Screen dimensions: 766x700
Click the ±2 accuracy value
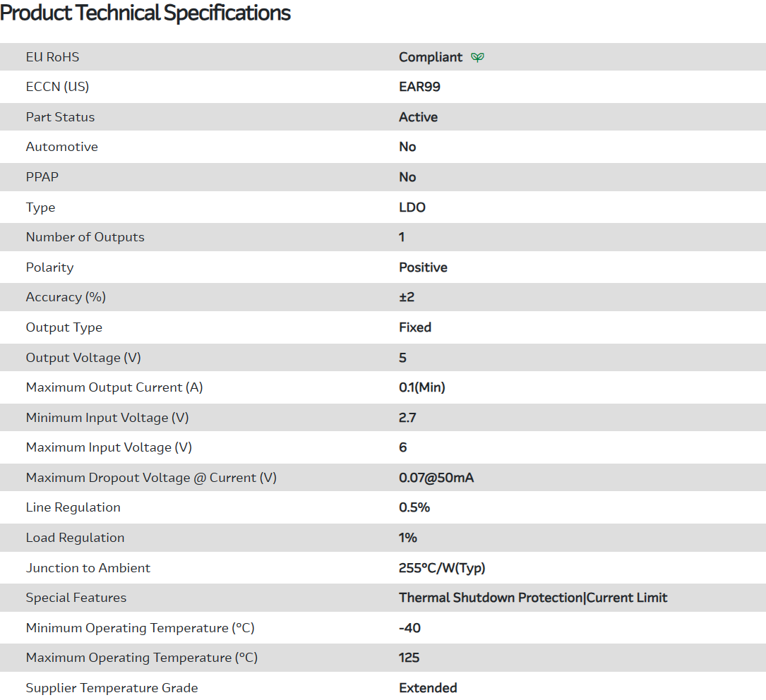tap(407, 297)
